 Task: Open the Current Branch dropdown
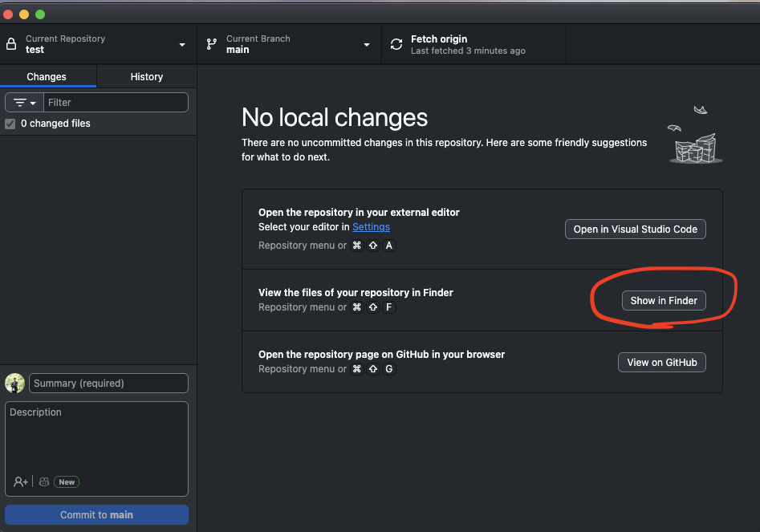point(367,45)
